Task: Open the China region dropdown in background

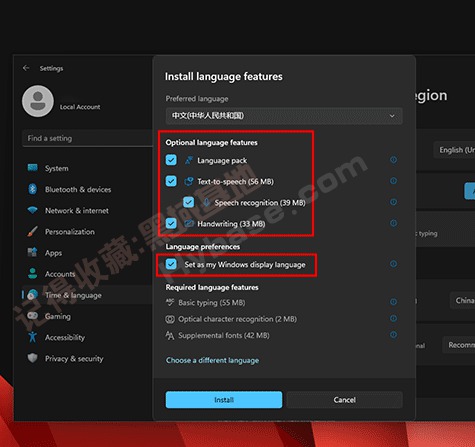Action: [x=462, y=300]
